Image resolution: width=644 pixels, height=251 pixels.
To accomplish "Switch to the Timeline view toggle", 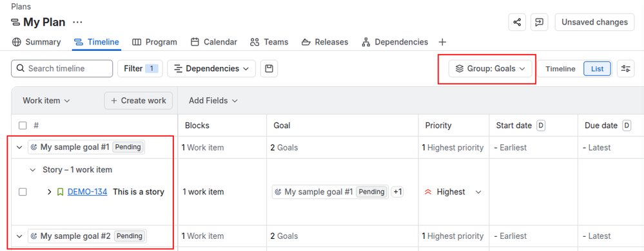I will point(560,68).
